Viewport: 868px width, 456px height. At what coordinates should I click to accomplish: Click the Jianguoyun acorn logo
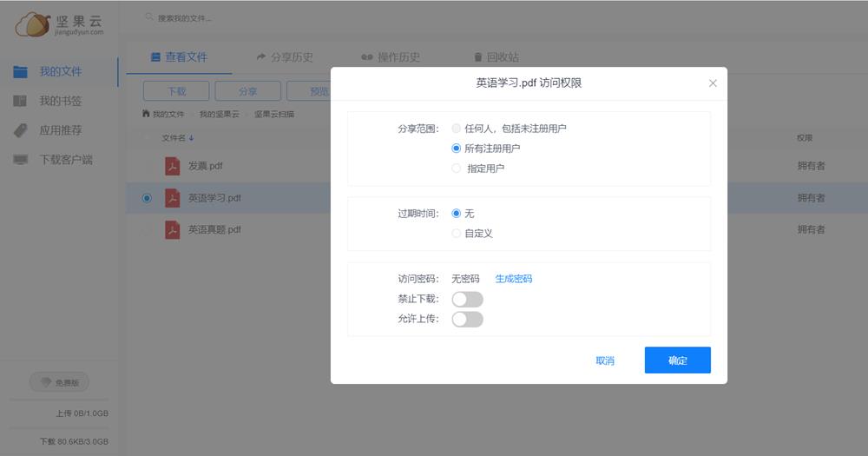click(33, 24)
